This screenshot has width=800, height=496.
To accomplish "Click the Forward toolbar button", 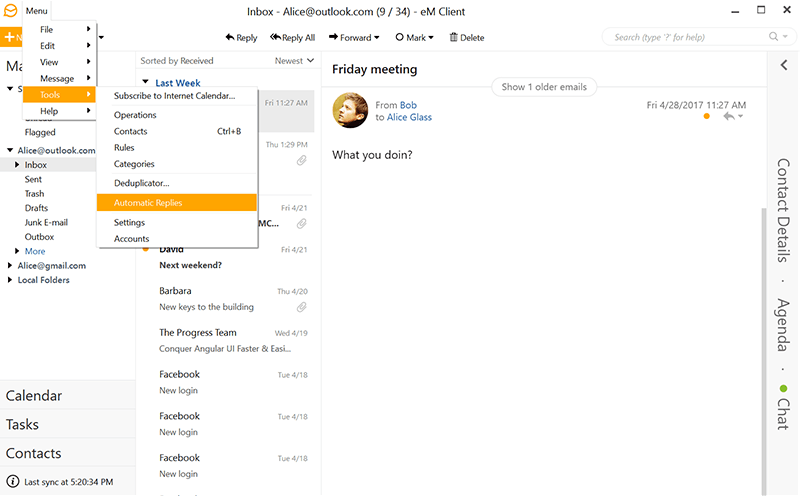I will pos(354,37).
